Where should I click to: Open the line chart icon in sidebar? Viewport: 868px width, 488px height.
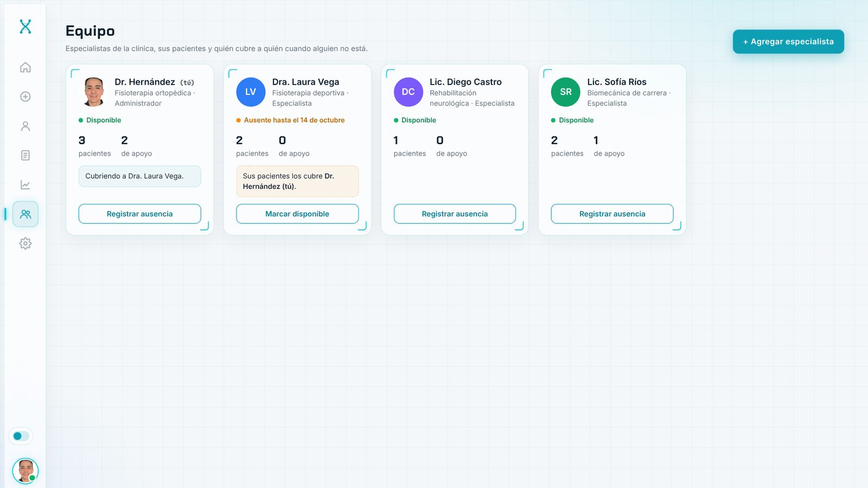click(25, 184)
